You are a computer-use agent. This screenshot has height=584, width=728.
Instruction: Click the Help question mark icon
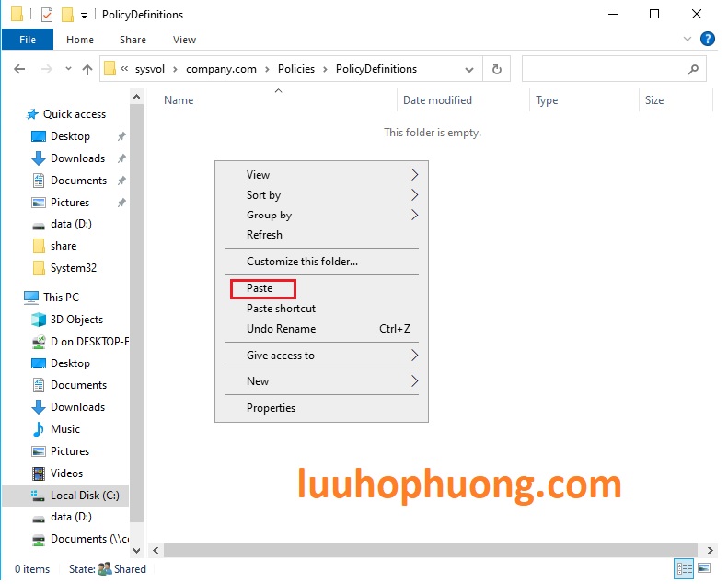(x=708, y=39)
